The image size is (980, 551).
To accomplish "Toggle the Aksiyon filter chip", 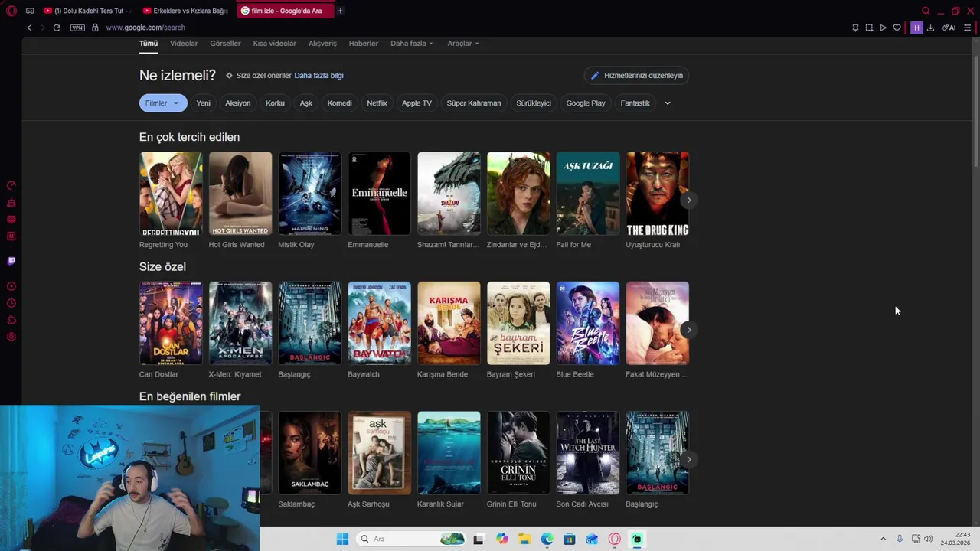I will [x=237, y=103].
